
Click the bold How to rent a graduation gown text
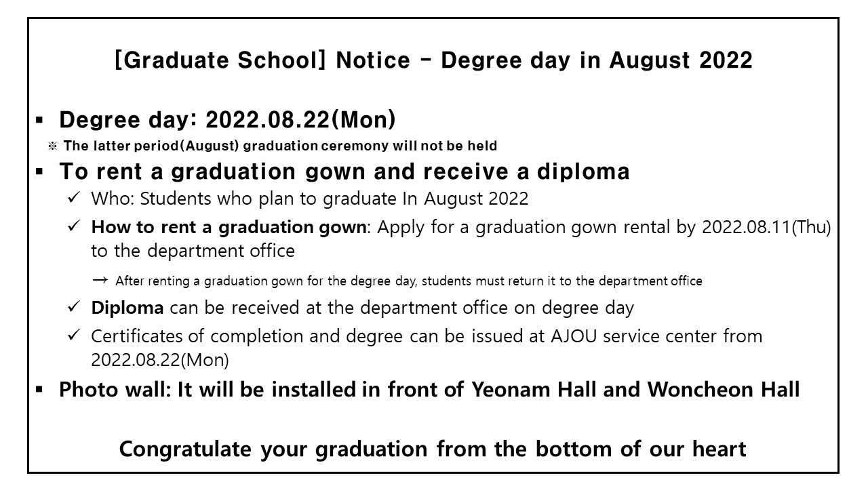click(229, 227)
